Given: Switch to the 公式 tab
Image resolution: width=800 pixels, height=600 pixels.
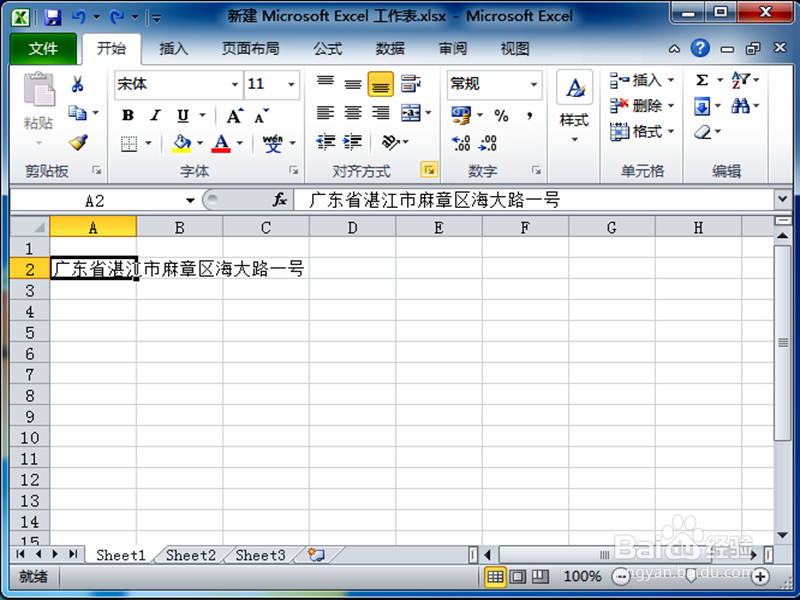Looking at the screenshot, I should tap(328, 48).
